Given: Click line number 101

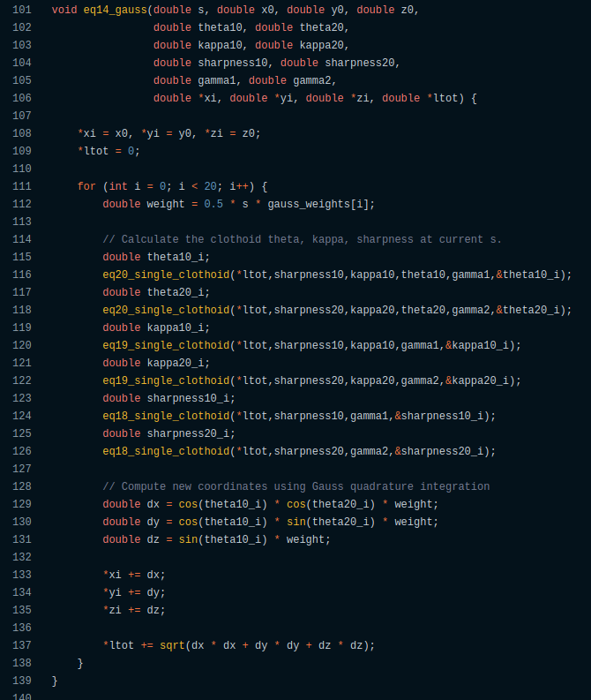Looking at the screenshot, I should click(x=22, y=10).
